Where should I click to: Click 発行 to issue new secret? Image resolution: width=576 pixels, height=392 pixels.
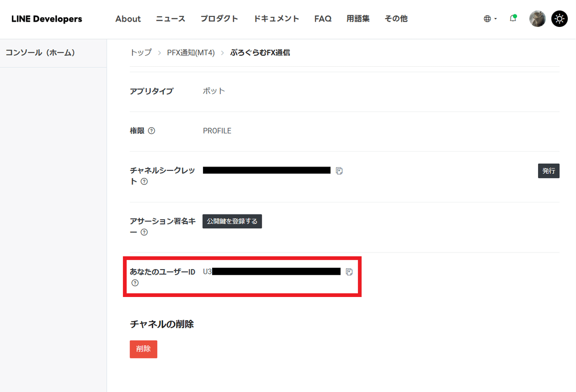click(x=548, y=171)
